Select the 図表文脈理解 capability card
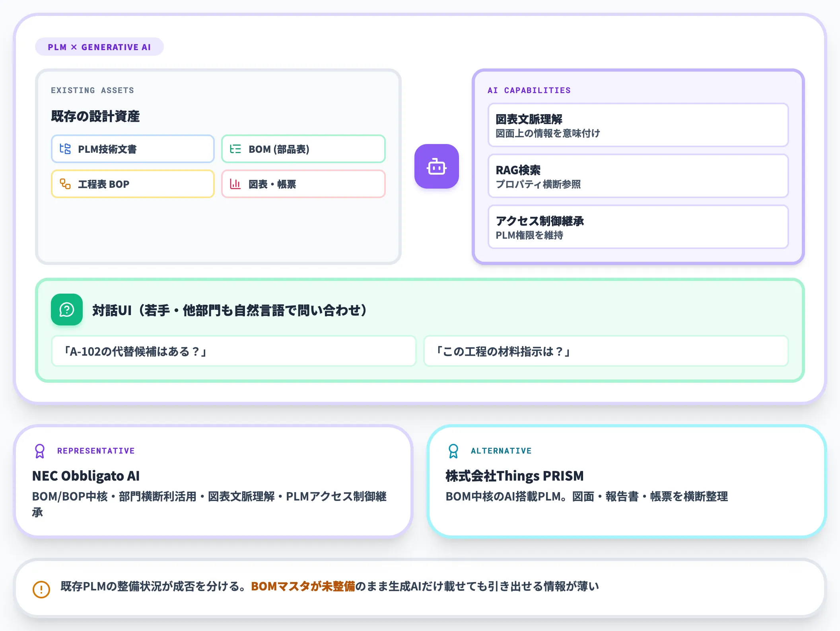 coord(638,125)
